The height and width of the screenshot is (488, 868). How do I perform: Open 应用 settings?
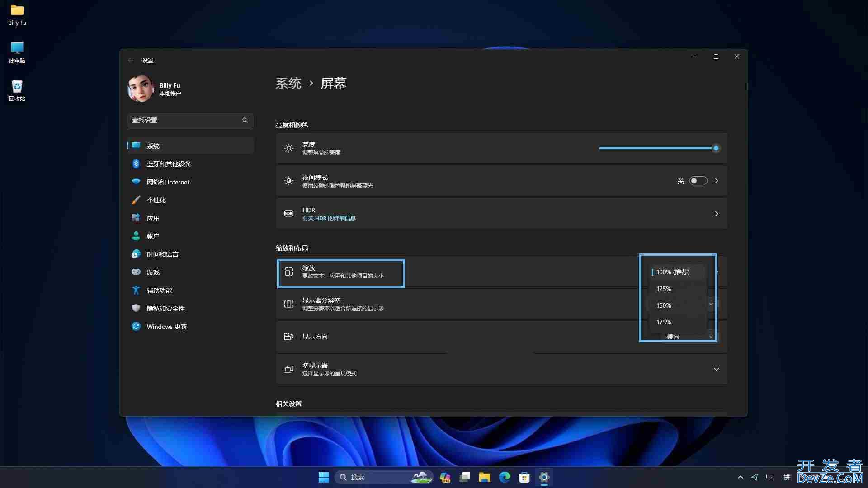tap(190, 218)
